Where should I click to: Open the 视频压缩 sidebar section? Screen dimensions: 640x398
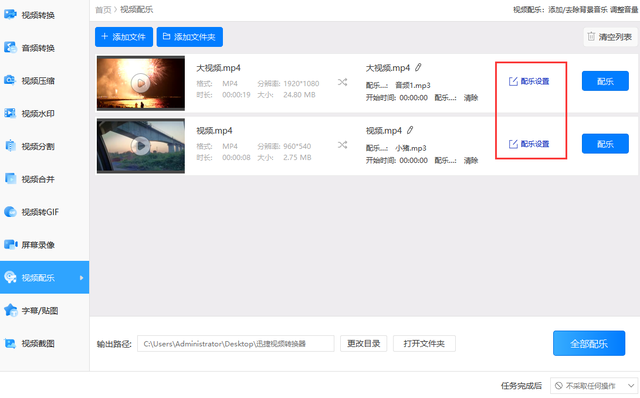[44, 80]
